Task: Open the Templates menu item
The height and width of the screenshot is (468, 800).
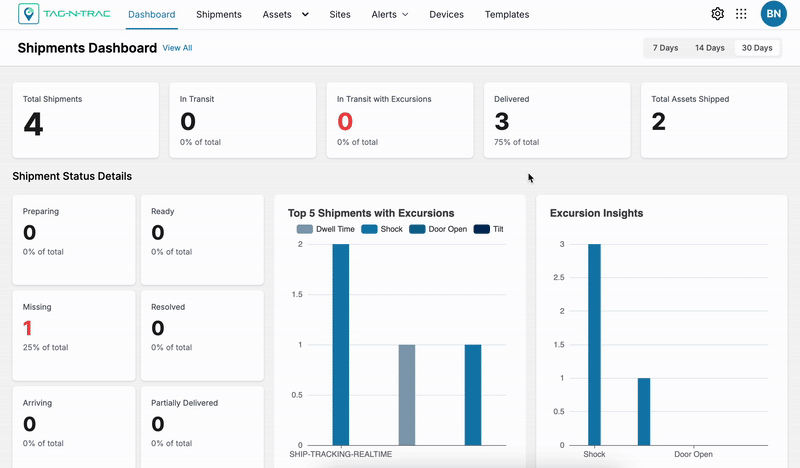Action: [x=507, y=14]
